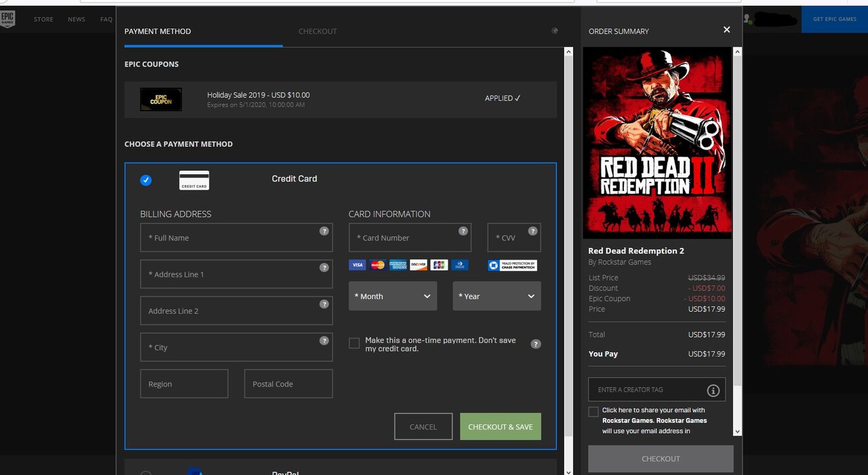Click the By Rockstar Games text
Image resolution: width=868 pixels, height=475 pixels.
[x=620, y=262]
